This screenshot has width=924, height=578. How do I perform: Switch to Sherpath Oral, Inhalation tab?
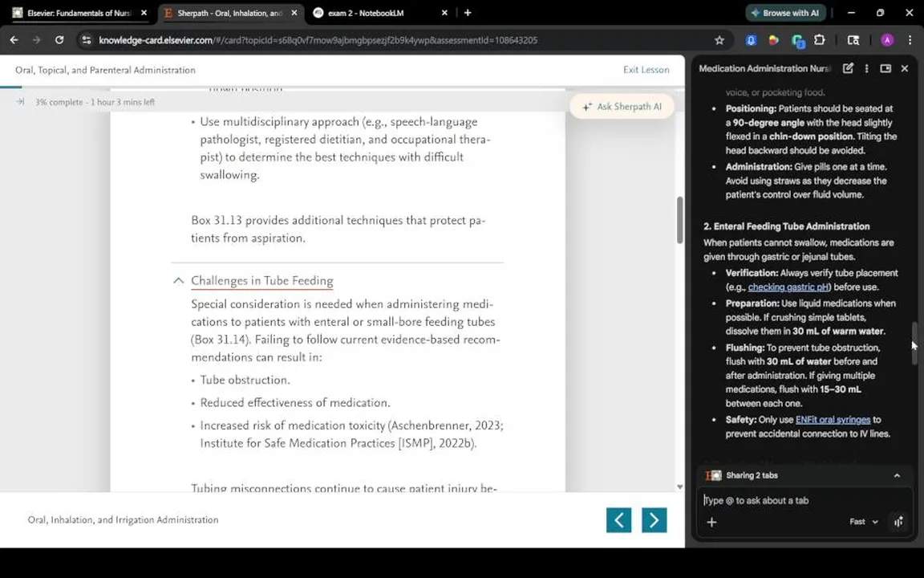point(230,12)
